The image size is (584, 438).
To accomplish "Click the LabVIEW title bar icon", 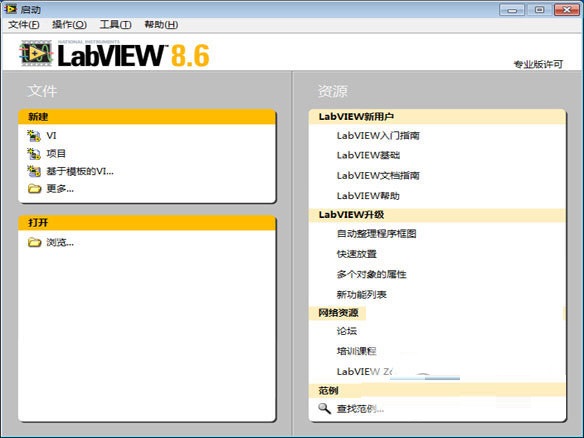I will pos(10,9).
